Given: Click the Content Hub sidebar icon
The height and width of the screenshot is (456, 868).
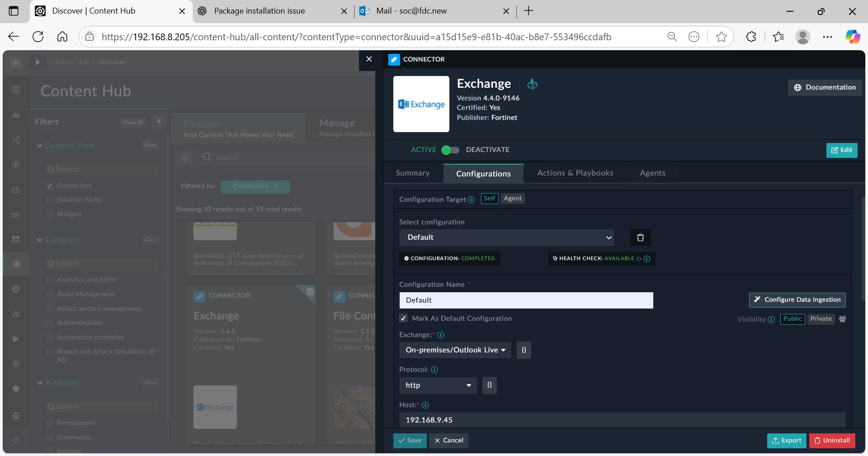Looking at the screenshot, I should pos(16,264).
